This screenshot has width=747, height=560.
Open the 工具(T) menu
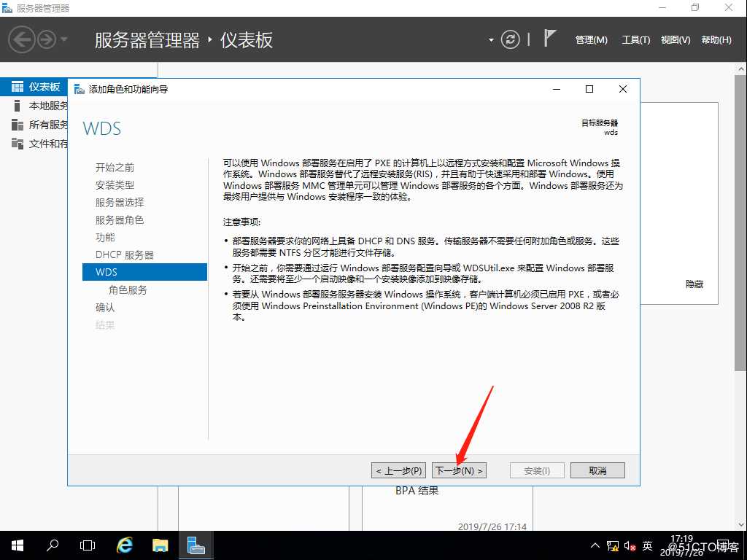(635, 40)
